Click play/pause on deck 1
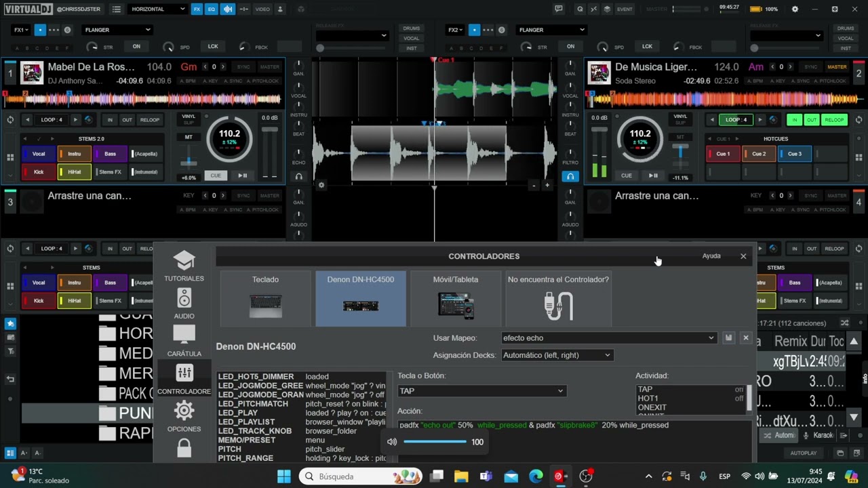The width and height of the screenshot is (868, 488). tap(242, 176)
